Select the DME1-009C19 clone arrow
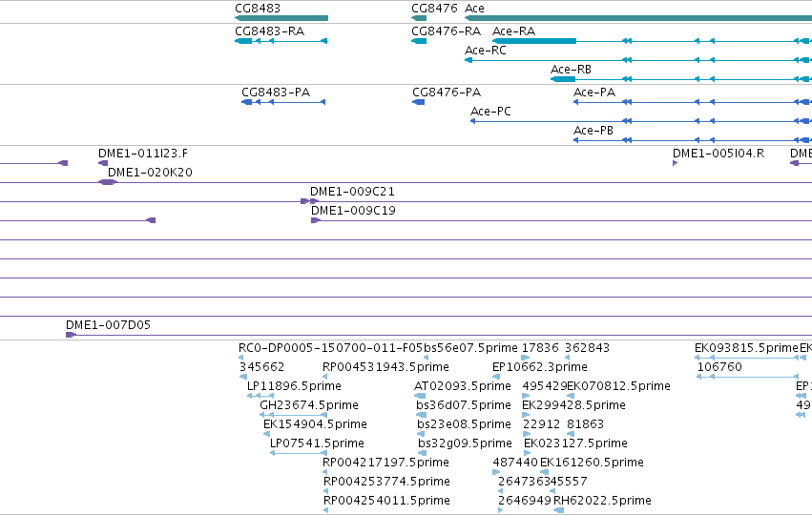 click(316, 220)
